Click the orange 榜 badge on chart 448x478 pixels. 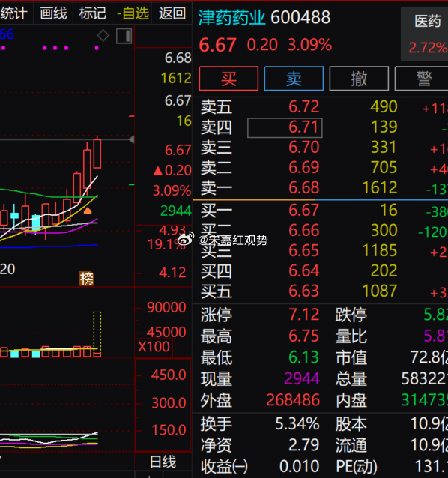(x=87, y=279)
